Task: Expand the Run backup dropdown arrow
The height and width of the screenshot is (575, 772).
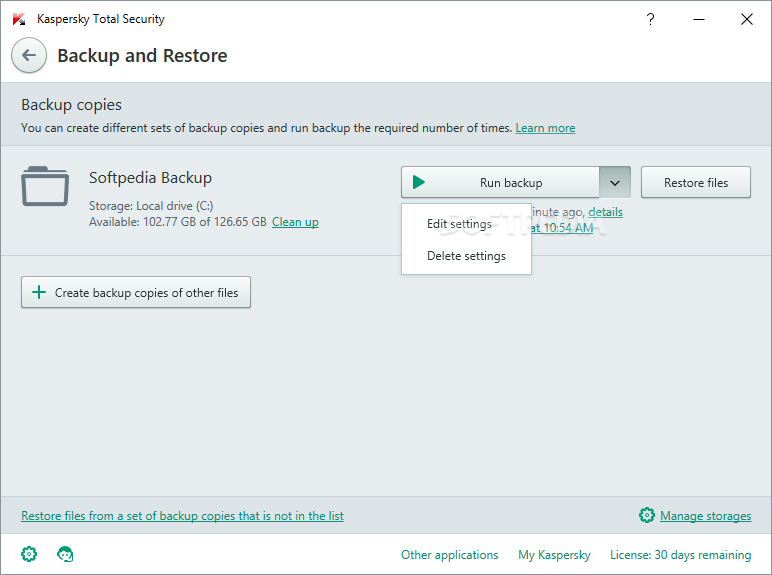Action: [614, 183]
